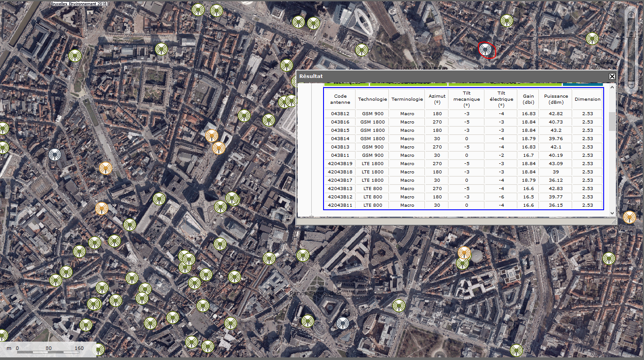Viewport: 644px width, 360px height.
Task: Click the Puissance (dBm) column header
Action: pos(556,99)
